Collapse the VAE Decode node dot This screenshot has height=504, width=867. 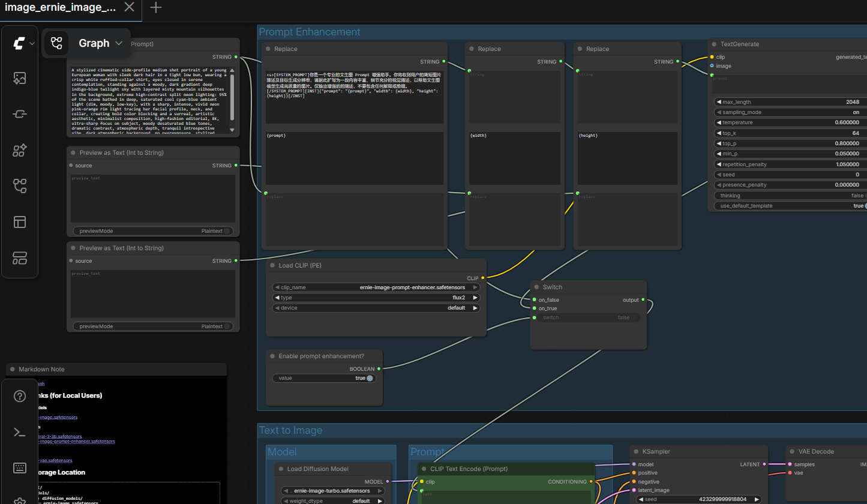pyautogui.click(x=792, y=451)
